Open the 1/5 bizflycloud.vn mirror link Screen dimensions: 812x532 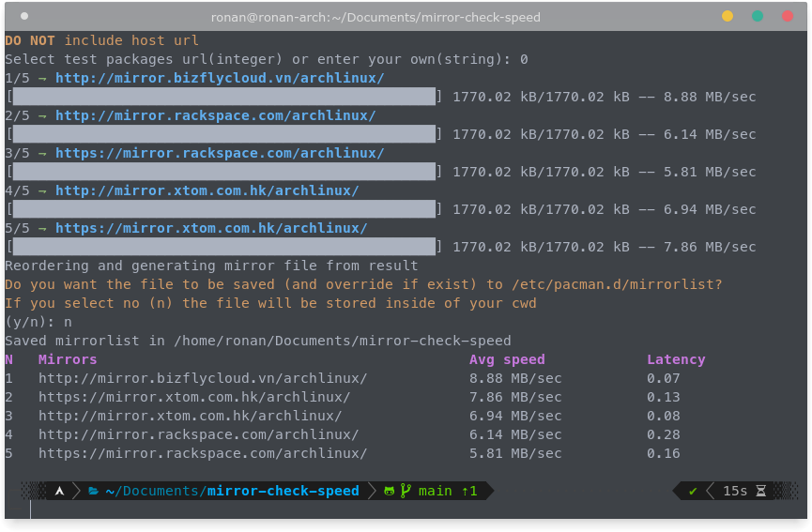[220, 78]
